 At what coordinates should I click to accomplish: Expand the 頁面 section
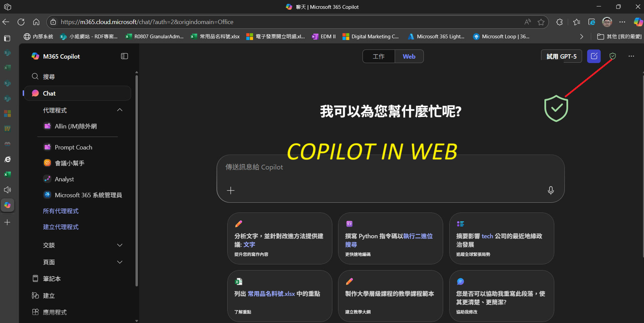[x=120, y=262]
